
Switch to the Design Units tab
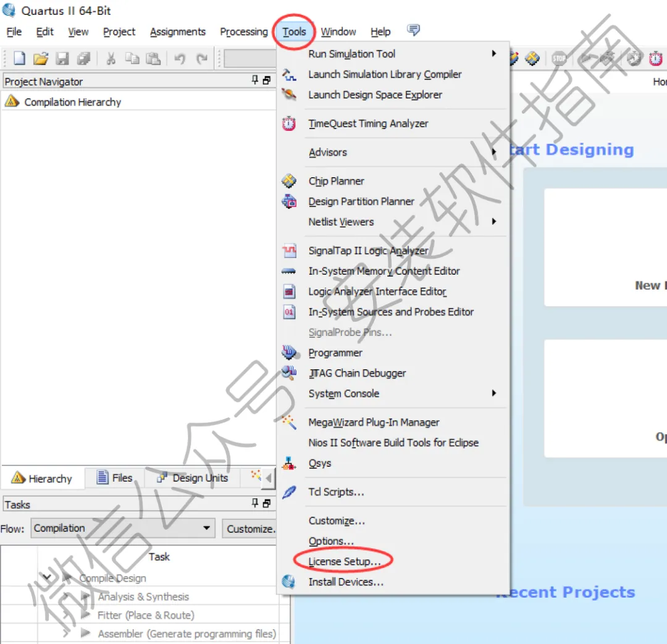point(193,478)
